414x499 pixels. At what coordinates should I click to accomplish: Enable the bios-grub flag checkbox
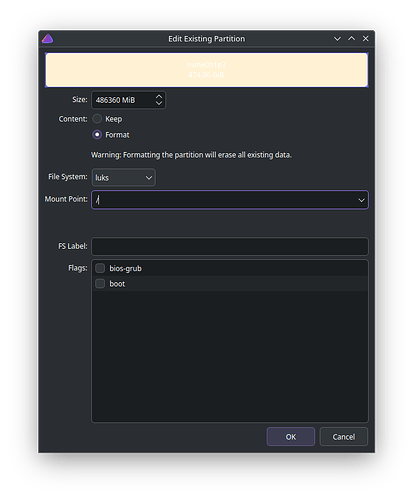pyautogui.click(x=100, y=268)
